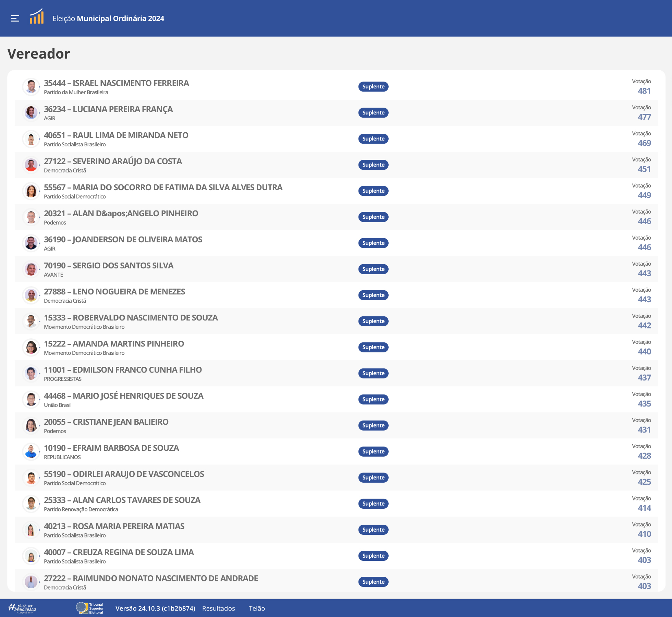This screenshot has width=672, height=617.
Task: Click Eleição Municipal Ordinária 2024 title
Action: pos(108,19)
